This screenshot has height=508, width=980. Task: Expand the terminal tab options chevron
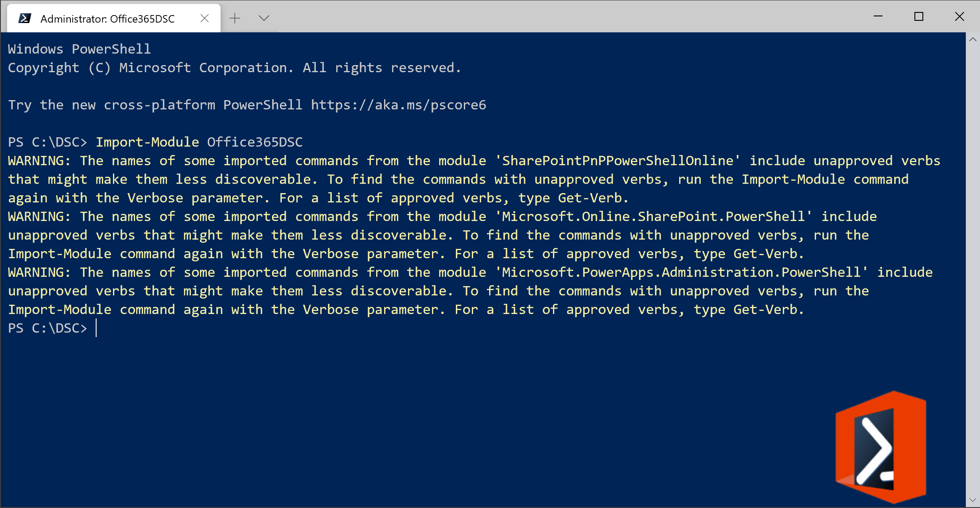pyautogui.click(x=264, y=18)
